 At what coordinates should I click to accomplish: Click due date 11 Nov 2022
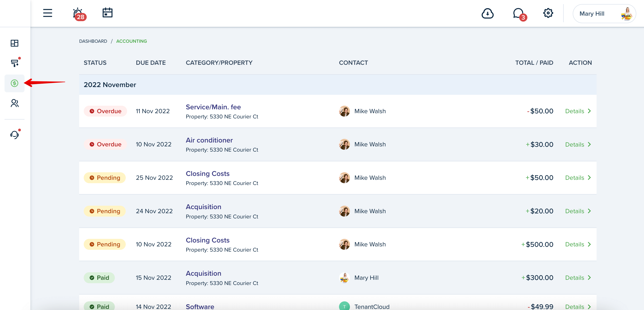(x=152, y=111)
